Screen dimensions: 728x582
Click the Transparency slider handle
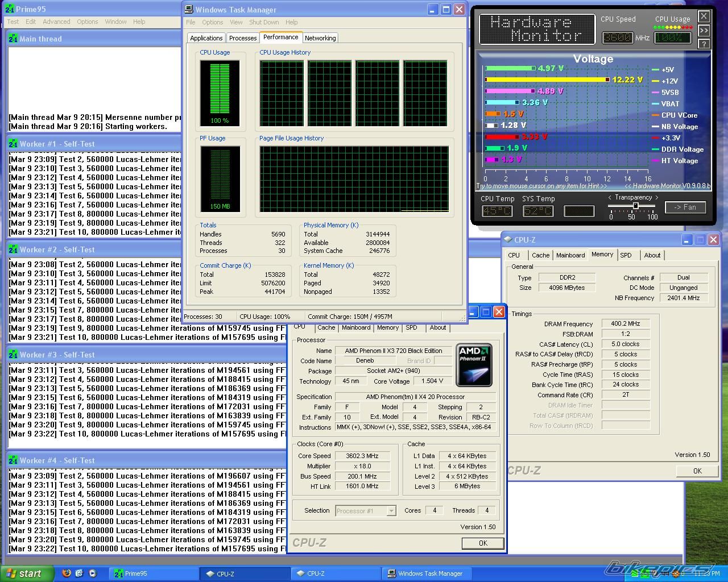point(635,206)
